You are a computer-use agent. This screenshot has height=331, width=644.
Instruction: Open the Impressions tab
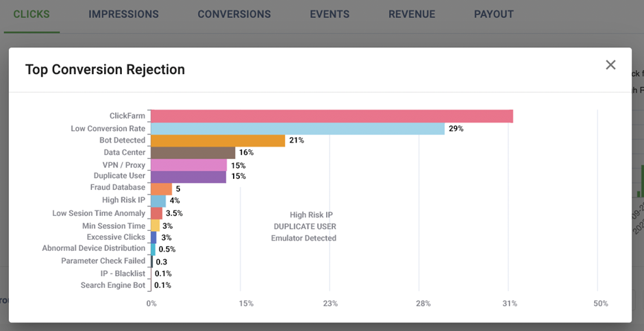123,14
